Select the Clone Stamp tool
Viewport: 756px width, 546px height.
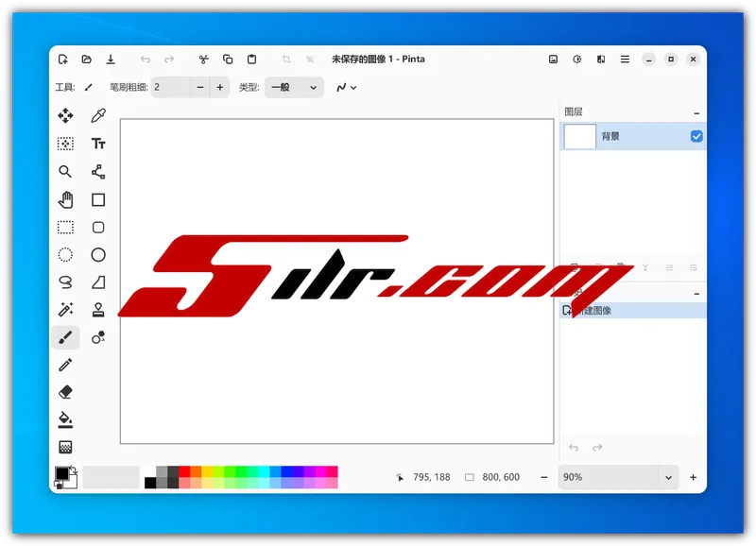point(98,310)
